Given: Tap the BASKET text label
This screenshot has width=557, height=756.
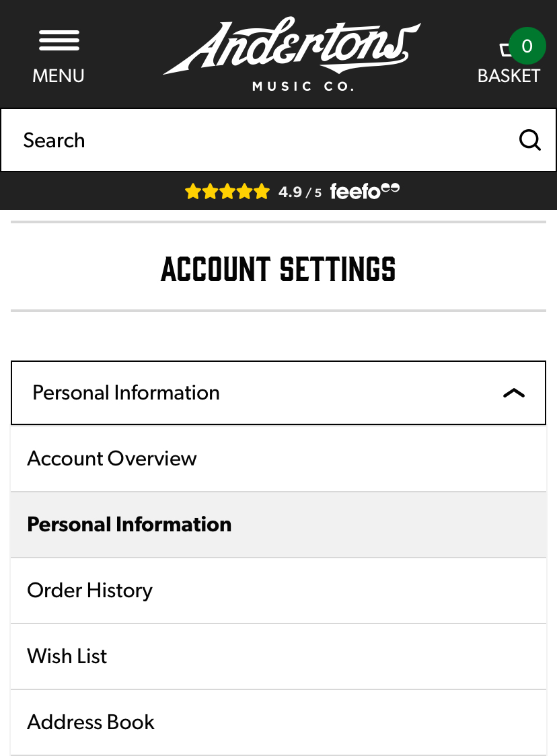Looking at the screenshot, I should (509, 76).
